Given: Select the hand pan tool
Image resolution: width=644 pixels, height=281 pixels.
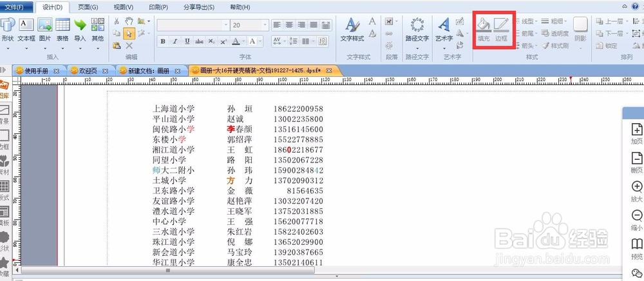Looking at the screenshot, I should (129, 21).
